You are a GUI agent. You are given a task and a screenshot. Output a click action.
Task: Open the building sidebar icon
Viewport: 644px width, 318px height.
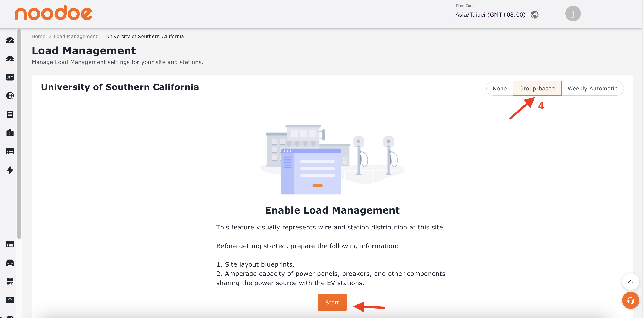(x=10, y=133)
